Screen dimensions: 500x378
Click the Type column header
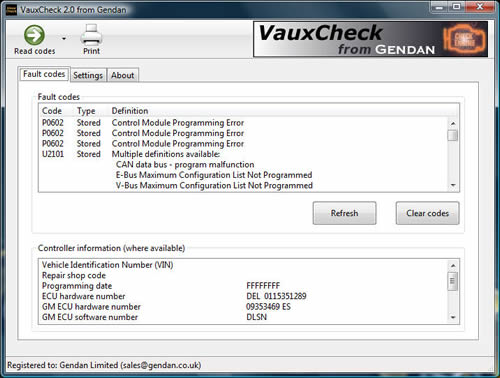(86, 111)
